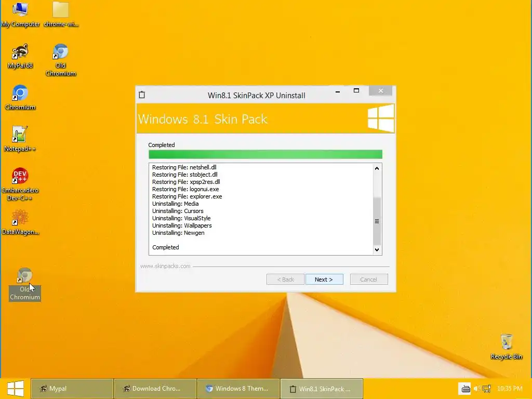The height and width of the screenshot is (399, 532).
Task: Select the highlighted Old Chromium shortcut
Action: 25,284
